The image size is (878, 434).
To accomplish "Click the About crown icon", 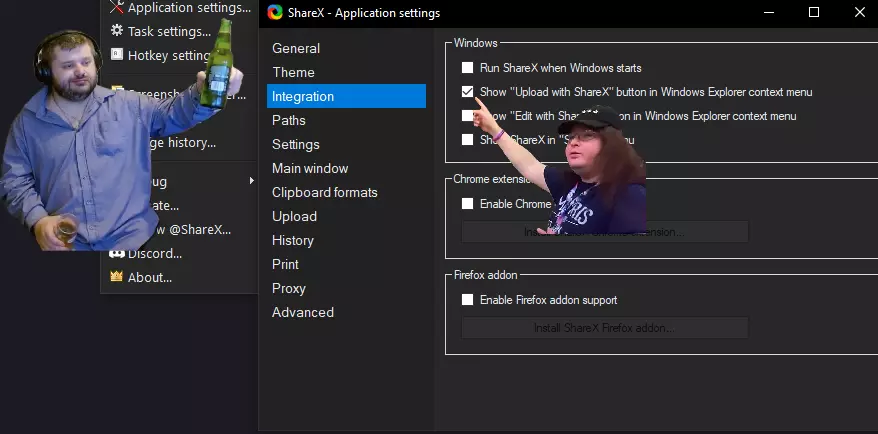I will pos(116,277).
